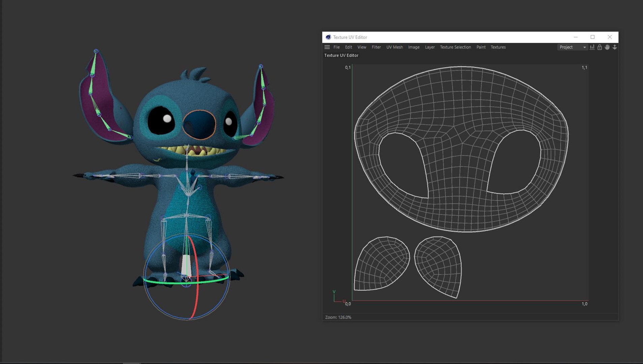Open the Texture Selection menu
The image size is (643, 364).
455,47
